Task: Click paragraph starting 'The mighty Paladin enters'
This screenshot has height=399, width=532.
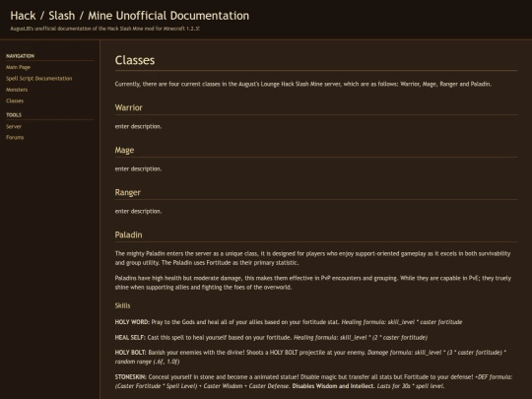Action: (312, 258)
